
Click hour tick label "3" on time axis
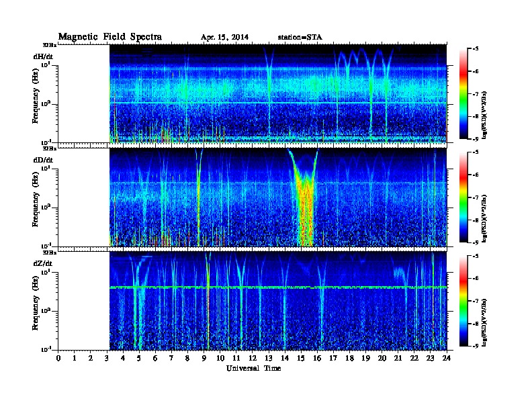107,359
